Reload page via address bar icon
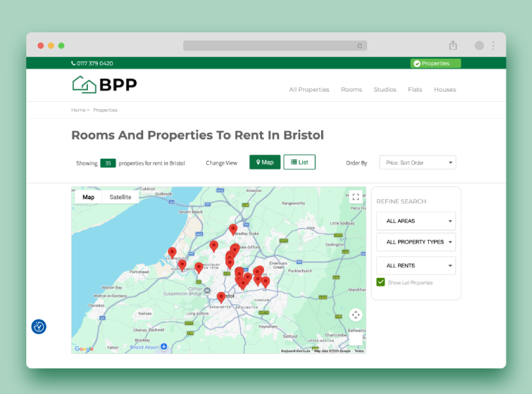The width and height of the screenshot is (532, 394). [x=360, y=46]
